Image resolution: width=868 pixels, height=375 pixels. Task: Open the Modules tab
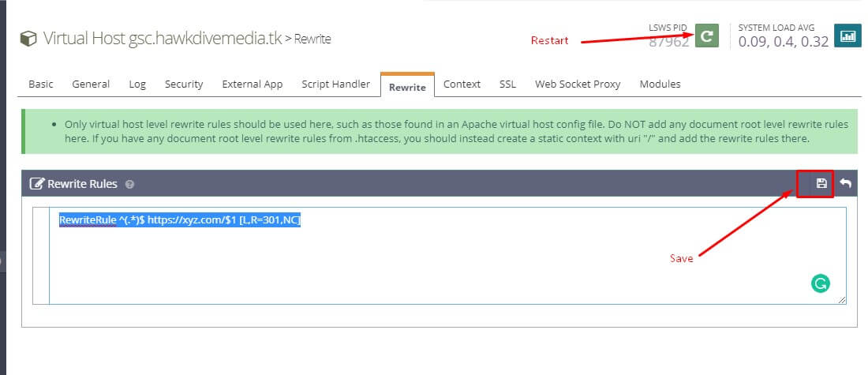tap(660, 84)
